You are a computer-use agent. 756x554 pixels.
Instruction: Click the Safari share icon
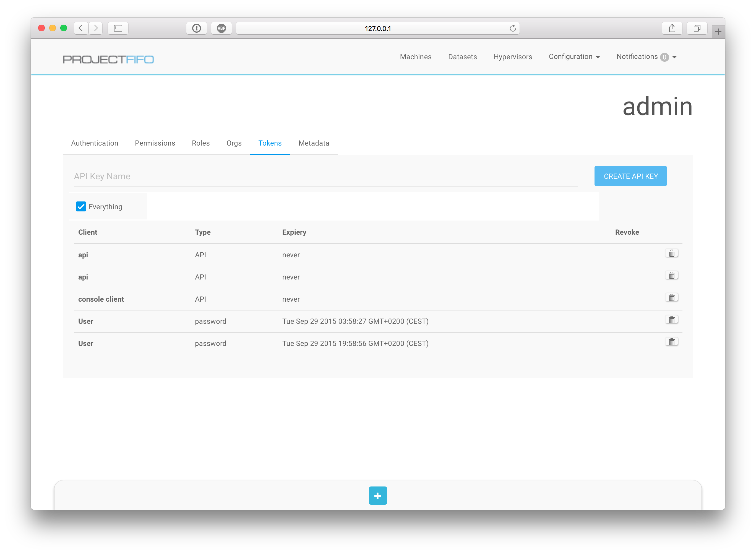(672, 28)
